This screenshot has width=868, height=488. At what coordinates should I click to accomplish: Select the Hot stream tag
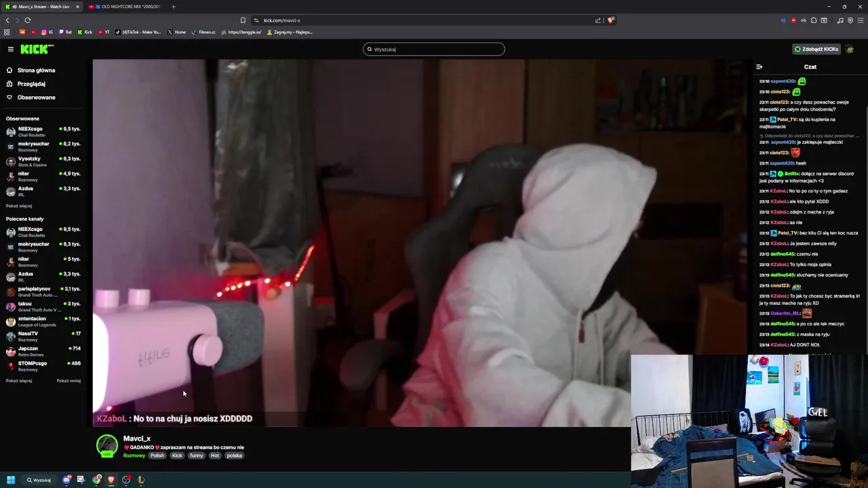click(215, 455)
